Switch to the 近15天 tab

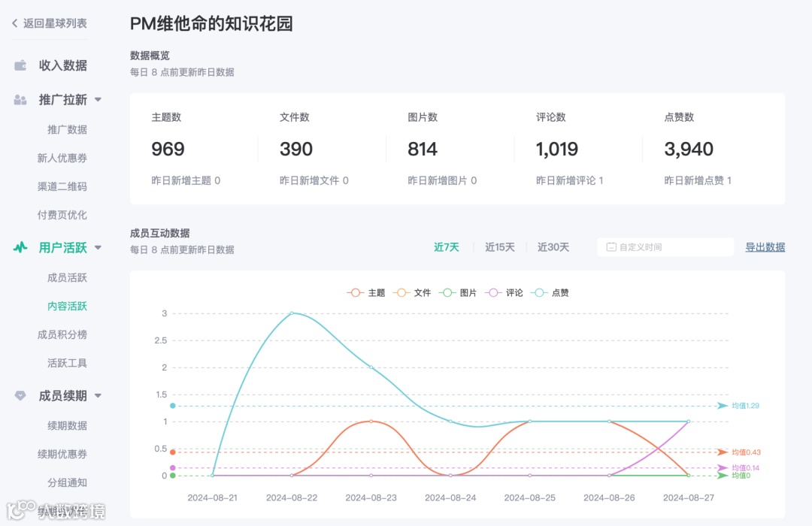pos(500,246)
